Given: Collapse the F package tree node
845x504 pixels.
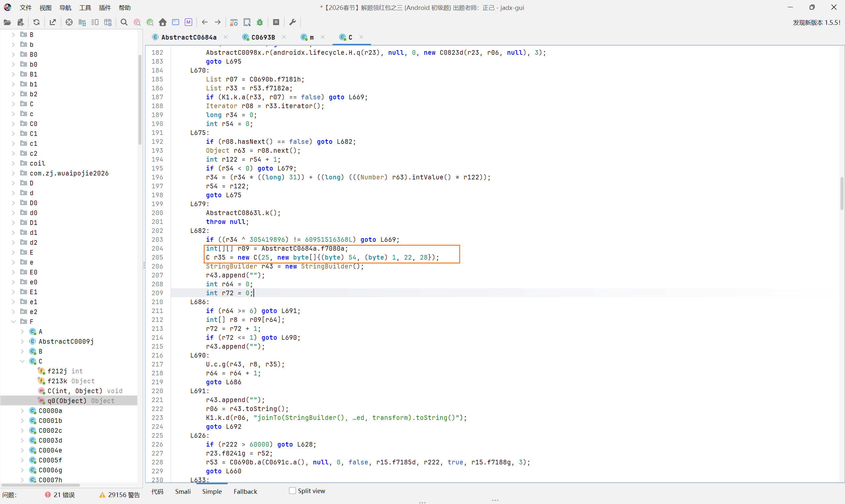Looking at the screenshot, I should click(13, 322).
